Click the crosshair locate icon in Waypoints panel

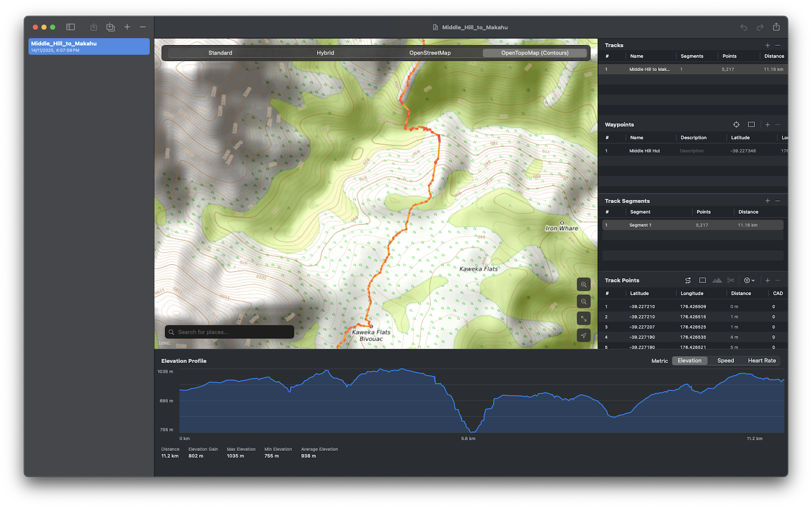click(736, 124)
